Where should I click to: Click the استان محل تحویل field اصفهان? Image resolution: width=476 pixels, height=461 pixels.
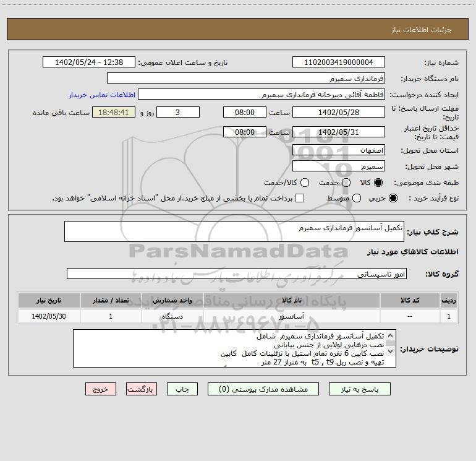point(339,150)
